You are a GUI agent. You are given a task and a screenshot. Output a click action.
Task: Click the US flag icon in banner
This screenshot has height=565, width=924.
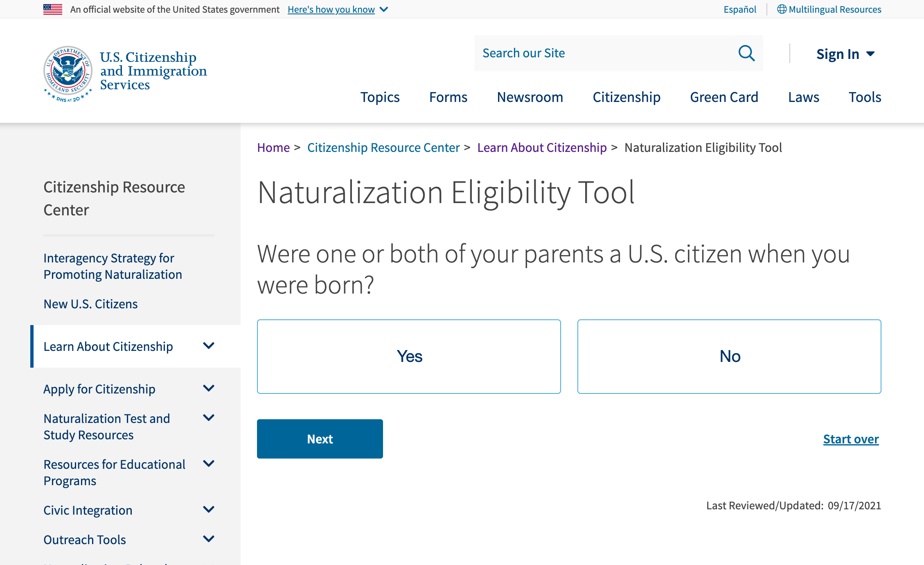[x=53, y=9]
